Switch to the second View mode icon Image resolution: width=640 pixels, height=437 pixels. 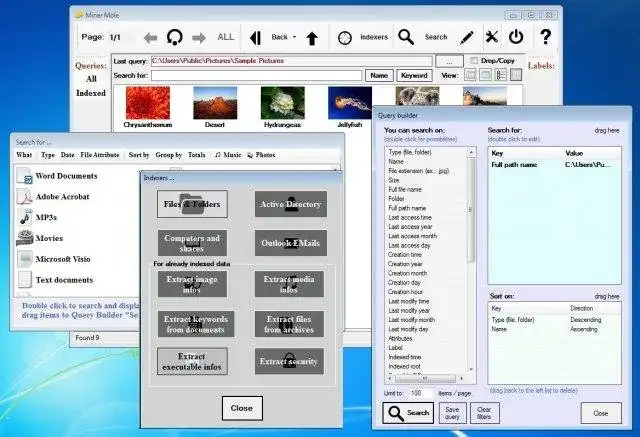tap(485, 75)
